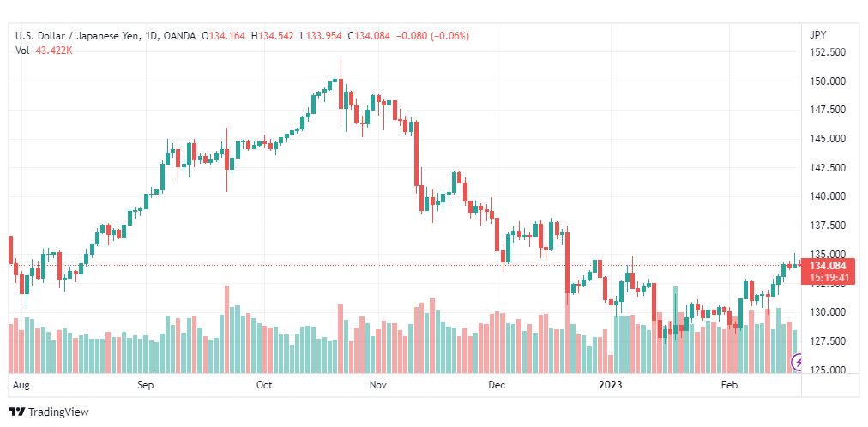Click the C134.084 close value in legend
This screenshot has height=427, width=868.
369,36
